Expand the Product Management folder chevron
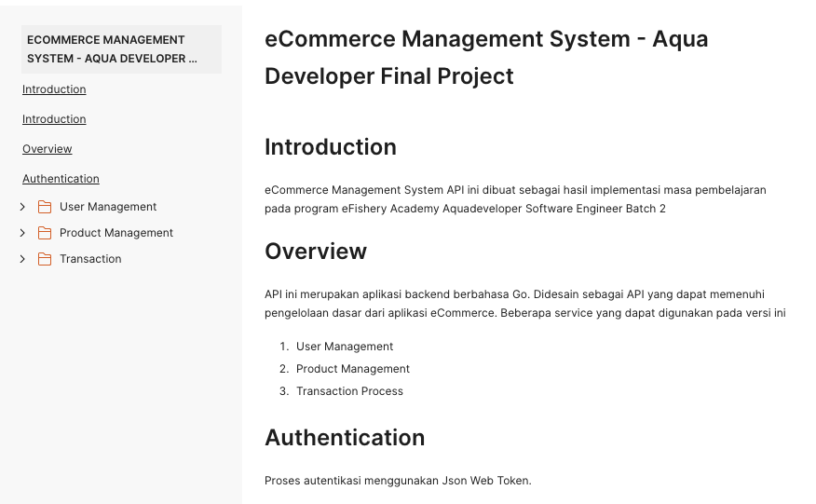Viewport: 816px width, 504px height. coord(23,233)
